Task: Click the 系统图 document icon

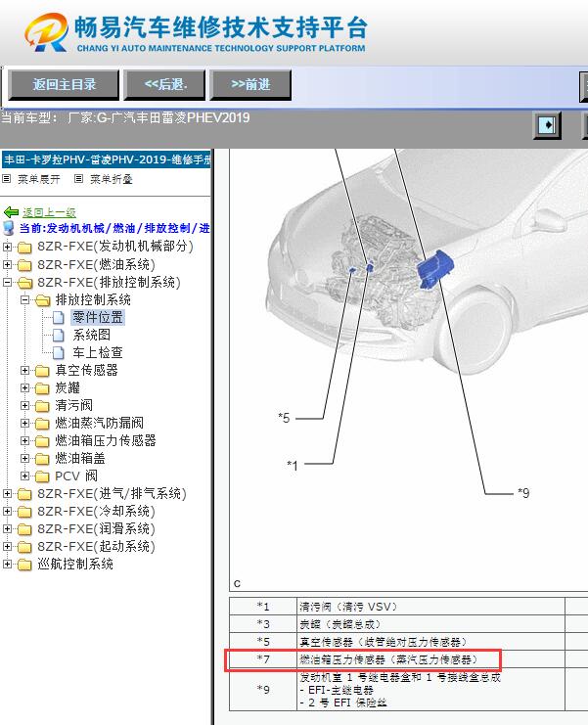Action: 59,336
